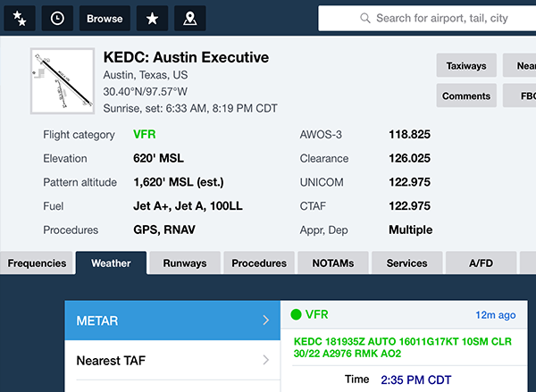Switch to the Runways tab
This screenshot has width=536, height=392.
coord(185,263)
